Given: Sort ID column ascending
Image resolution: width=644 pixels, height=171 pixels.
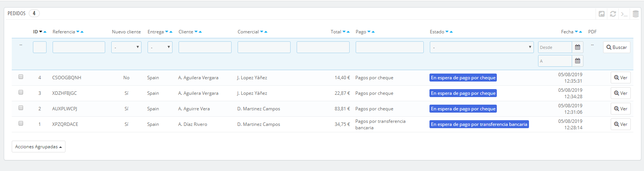Looking at the screenshot, I should click(45, 32).
